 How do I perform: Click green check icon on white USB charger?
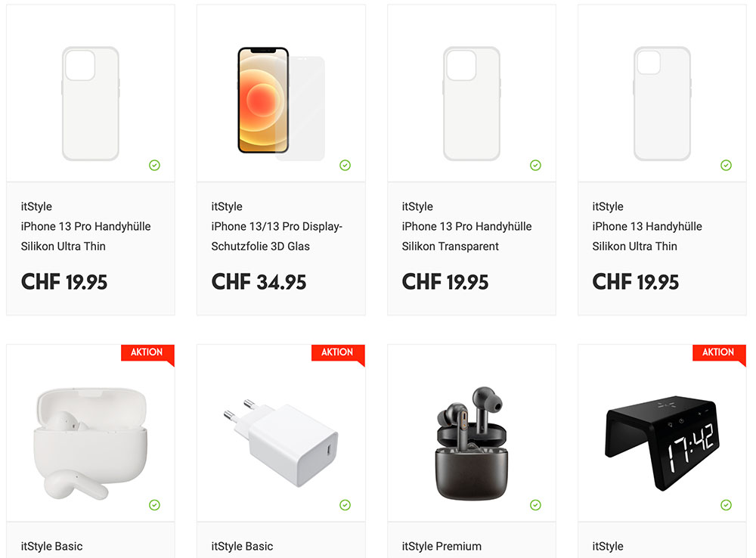[x=345, y=505]
